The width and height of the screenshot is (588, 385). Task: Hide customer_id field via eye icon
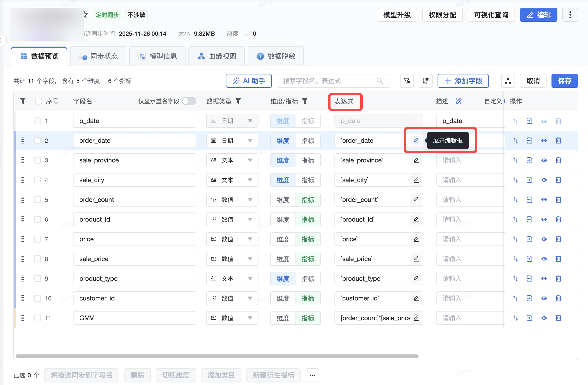pyautogui.click(x=544, y=298)
